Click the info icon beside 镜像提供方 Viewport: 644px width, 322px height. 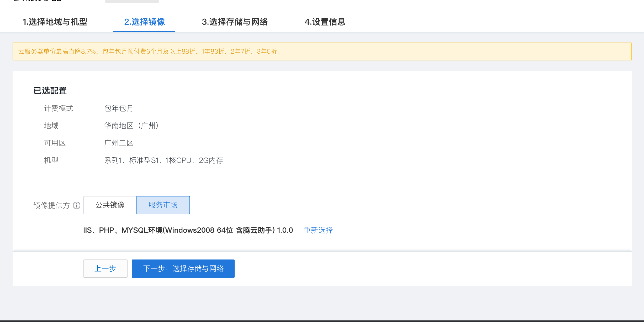click(77, 205)
